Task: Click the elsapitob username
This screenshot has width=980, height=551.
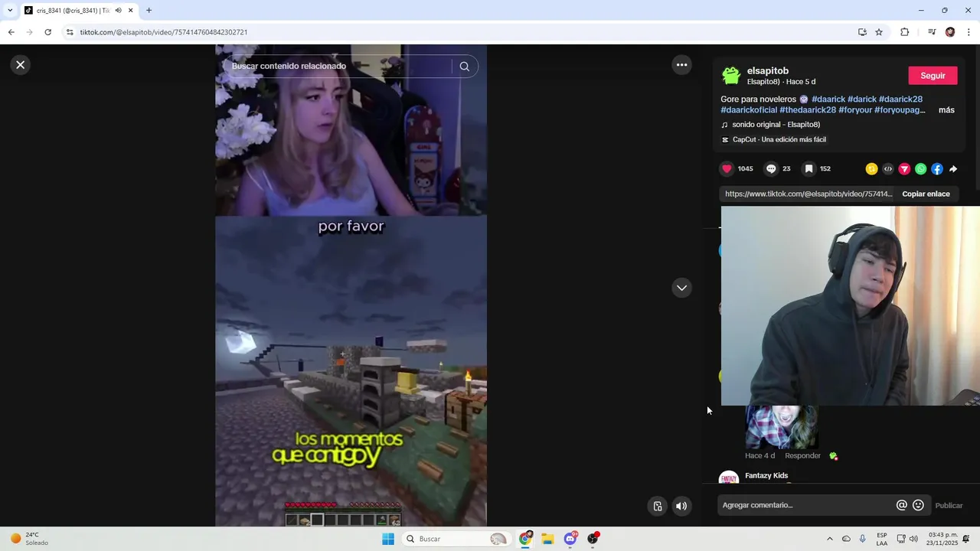Action: tap(768, 71)
